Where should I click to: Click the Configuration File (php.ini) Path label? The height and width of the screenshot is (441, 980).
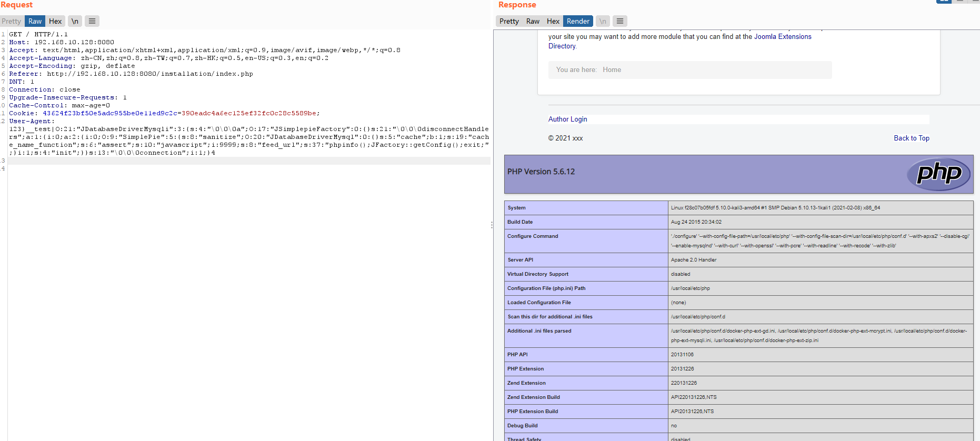546,288
